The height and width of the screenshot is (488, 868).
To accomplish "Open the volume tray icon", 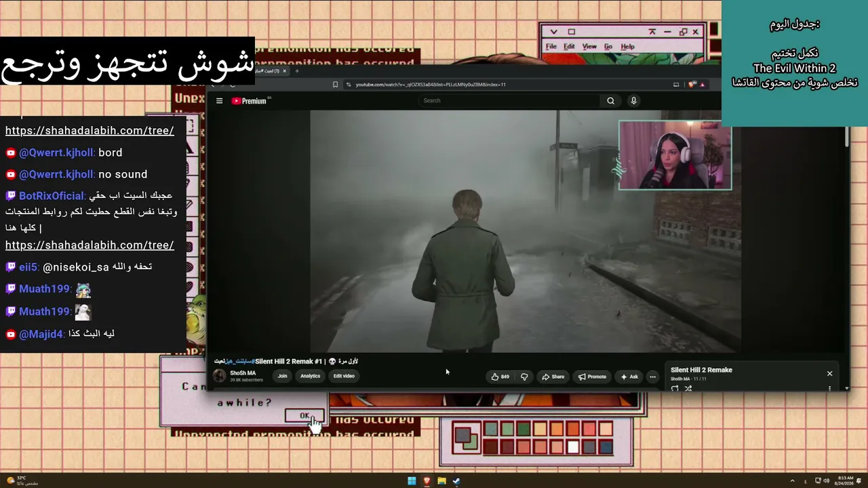I will click(825, 481).
